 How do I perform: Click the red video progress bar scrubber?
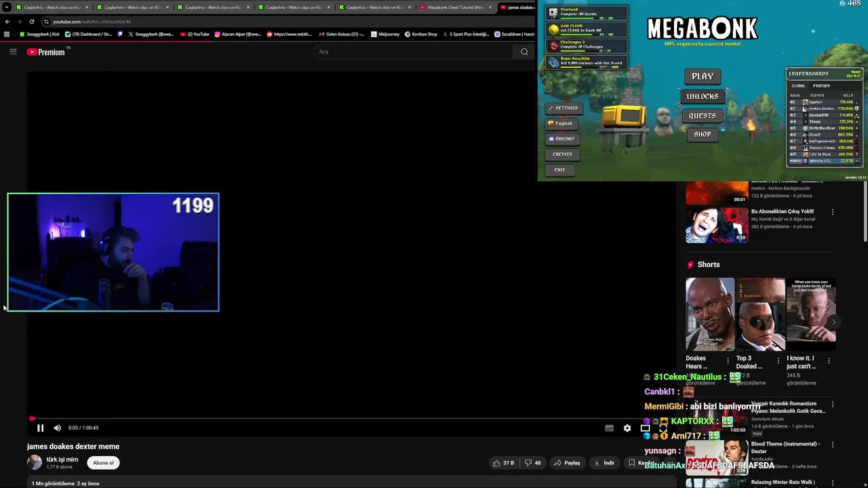(x=32, y=418)
